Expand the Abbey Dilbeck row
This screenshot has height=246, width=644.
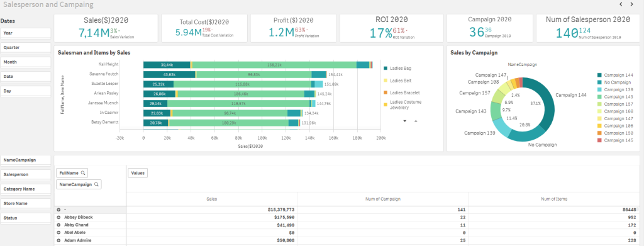pos(58,217)
